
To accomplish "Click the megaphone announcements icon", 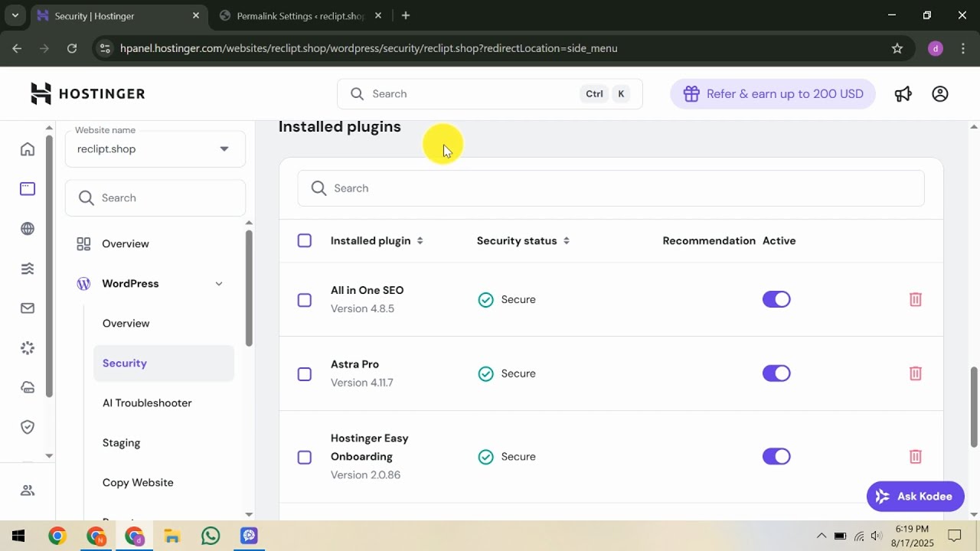I will (903, 93).
